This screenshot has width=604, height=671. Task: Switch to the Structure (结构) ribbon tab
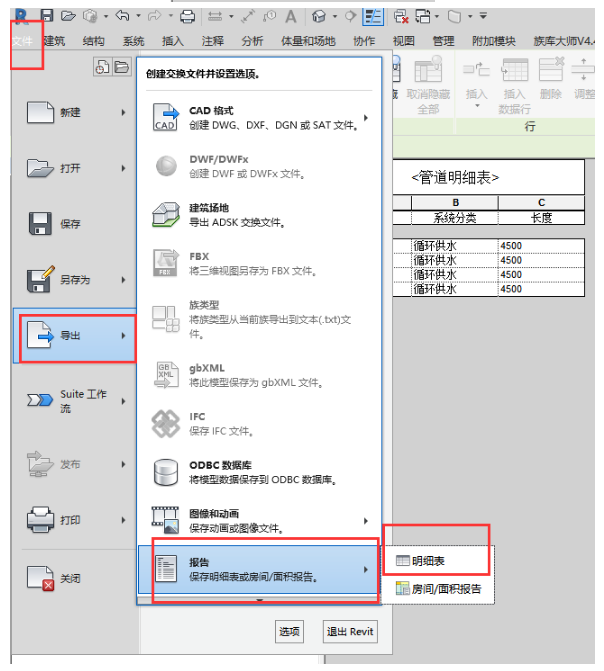pos(93,41)
